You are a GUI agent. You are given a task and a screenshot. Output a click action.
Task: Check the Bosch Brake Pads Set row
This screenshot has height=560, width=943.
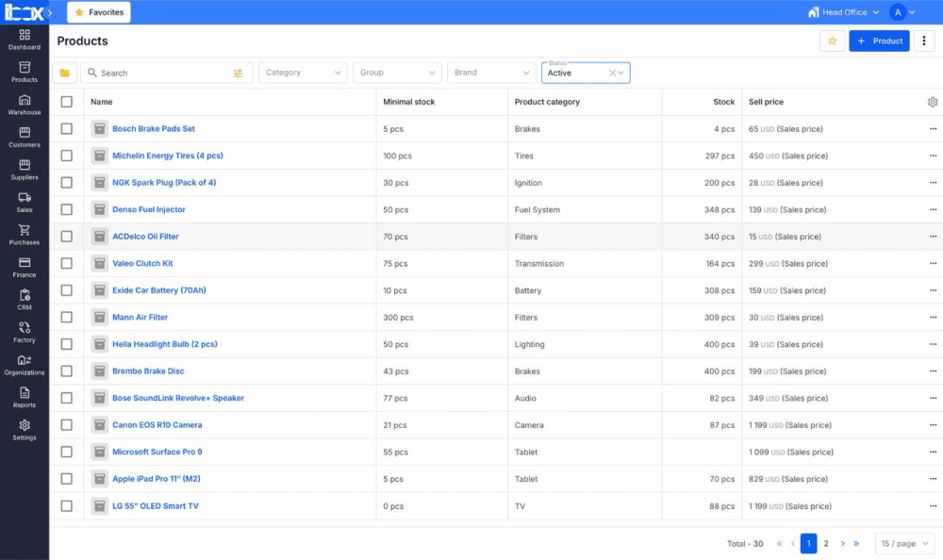pos(67,129)
